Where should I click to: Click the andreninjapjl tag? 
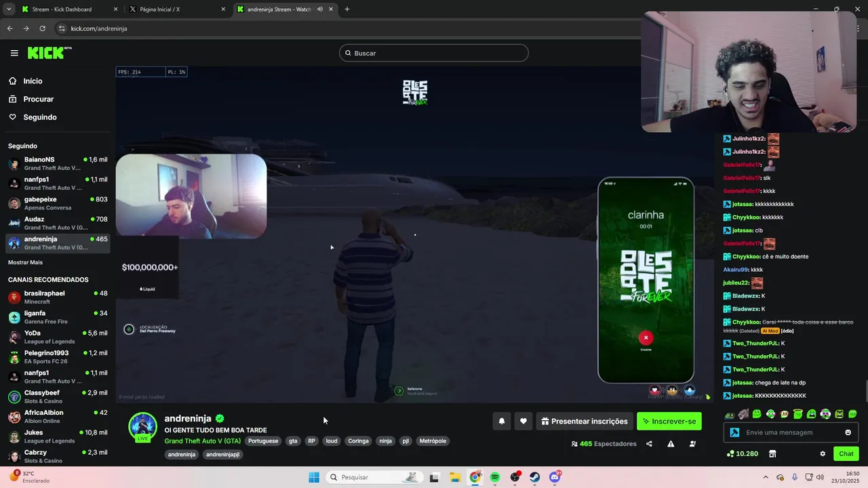tap(222, 454)
